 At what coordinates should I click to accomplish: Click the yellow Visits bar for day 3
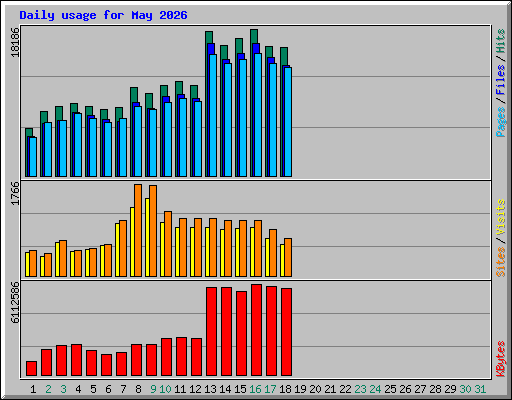point(57,259)
